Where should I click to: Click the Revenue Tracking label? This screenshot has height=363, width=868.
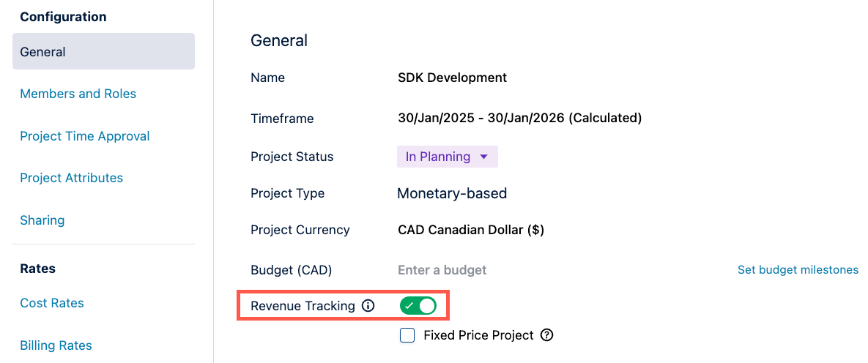click(x=303, y=306)
